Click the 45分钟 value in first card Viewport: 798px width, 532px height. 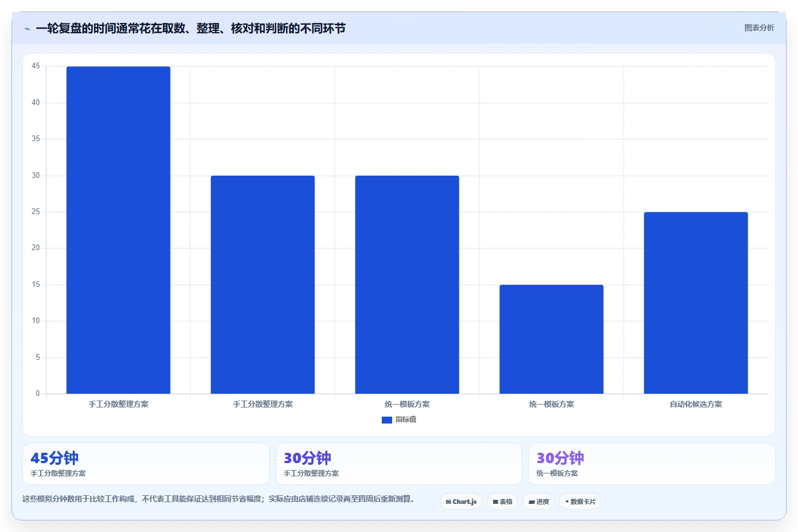coord(55,458)
